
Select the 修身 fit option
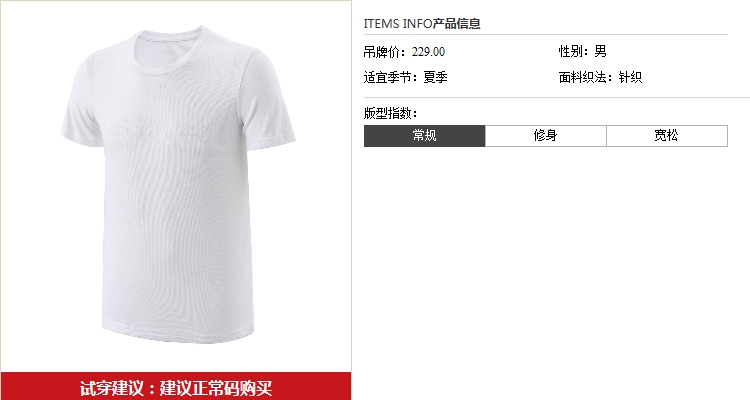click(x=546, y=136)
